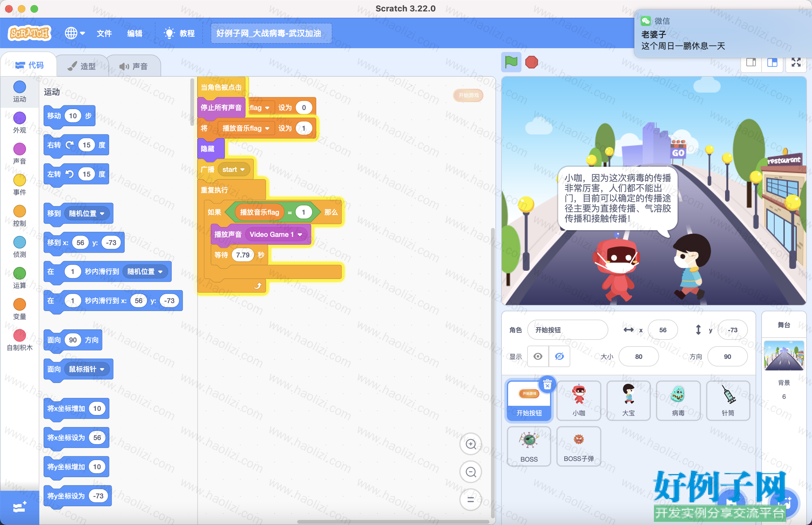The image size is (812, 525).
Task: Open the Video Game 1 sound dropdown
Action: 276,235
